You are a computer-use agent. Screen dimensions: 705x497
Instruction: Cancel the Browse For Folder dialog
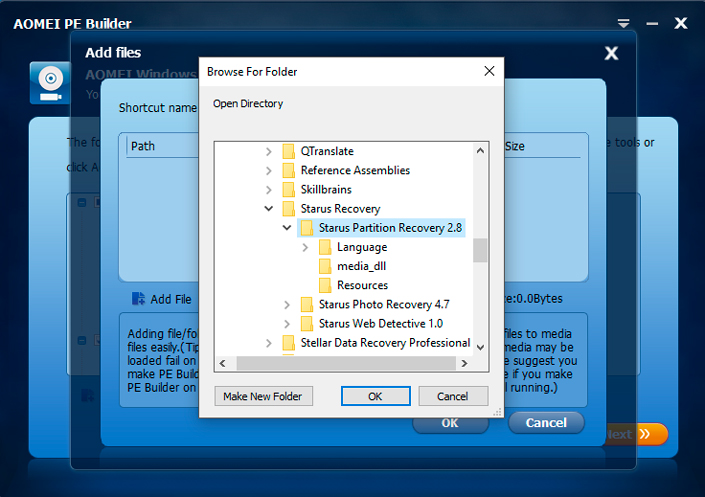point(453,396)
